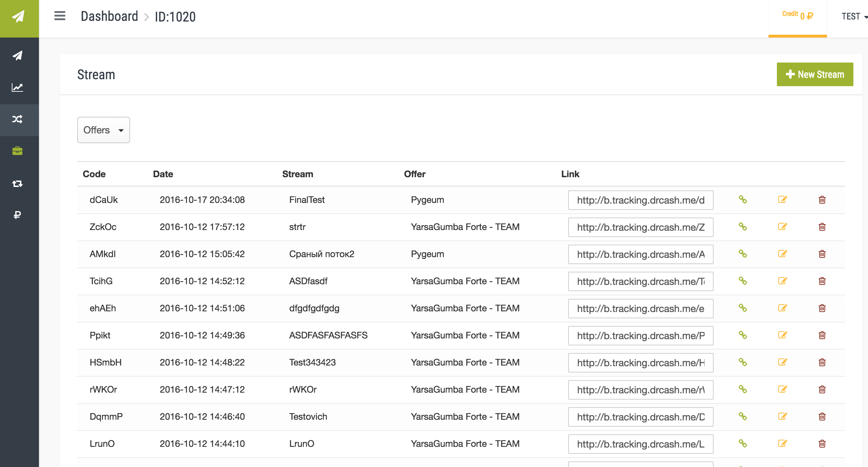The width and height of the screenshot is (868, 467).
Task: Click the hamburger menu icon
Action: click(60, 16)
